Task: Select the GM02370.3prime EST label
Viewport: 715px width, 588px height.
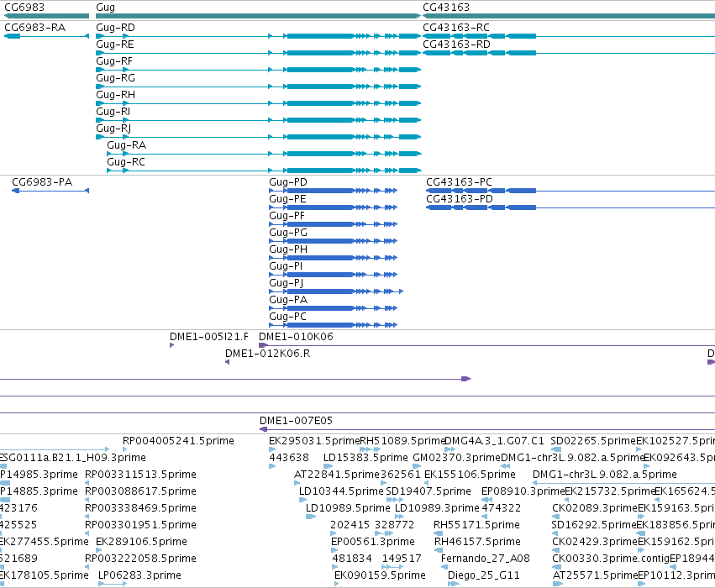Action: point(456,458)
